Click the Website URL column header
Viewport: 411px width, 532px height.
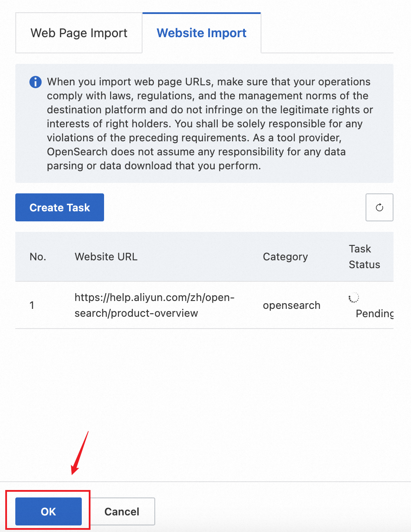click(x=106, y=257)
